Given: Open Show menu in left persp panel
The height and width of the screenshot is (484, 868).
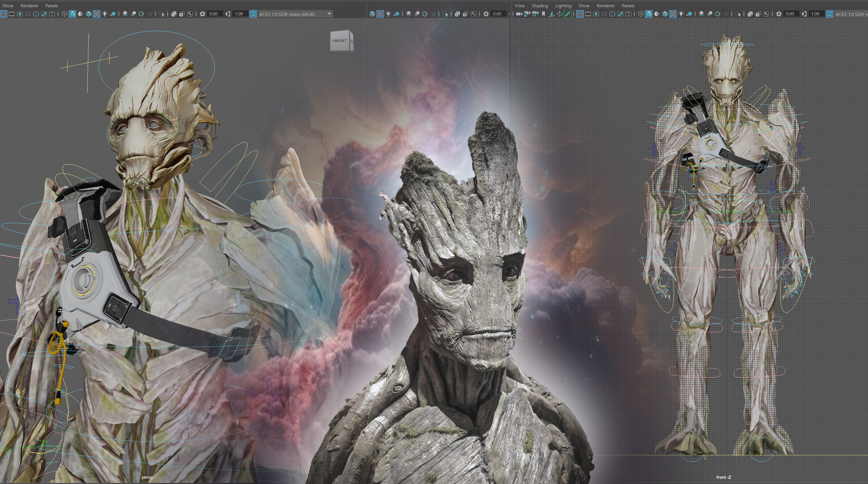Looking at the screenshot, I should (8, 6).
